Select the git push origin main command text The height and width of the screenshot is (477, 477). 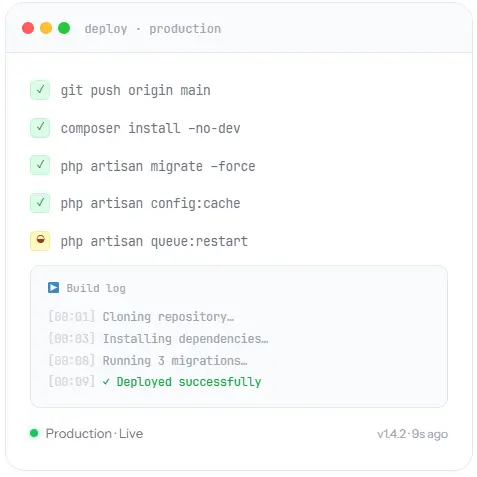point(136,91)
